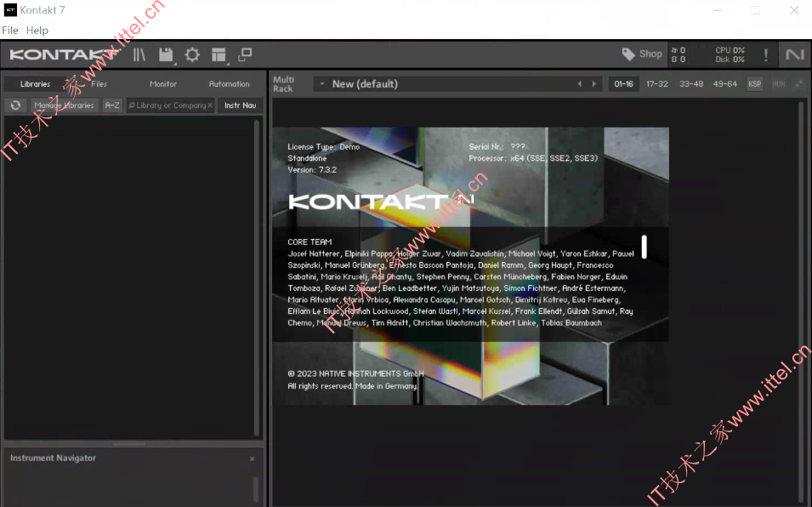Screen dimensions: 812x507
Task: Click the CORE TEAM heading
Action: 309,242
